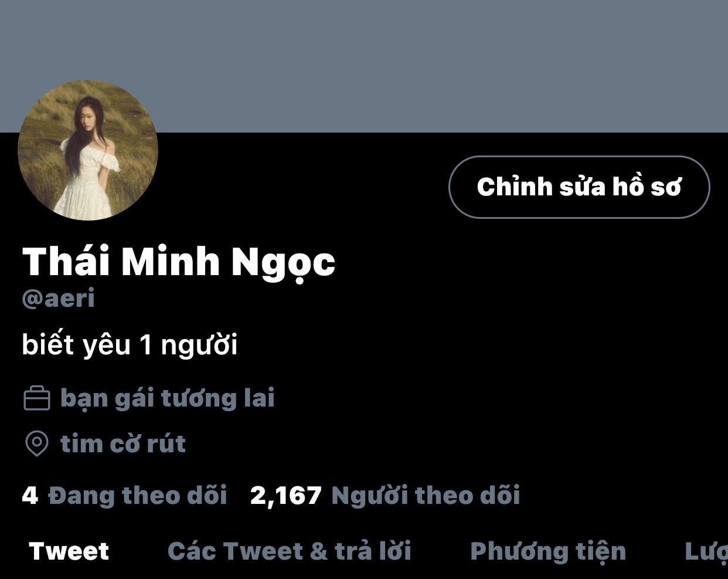Viewport: 728px width, 579px height.
Task: Switch to Các Tweet & trả lời tab
Action: (290, 551)
